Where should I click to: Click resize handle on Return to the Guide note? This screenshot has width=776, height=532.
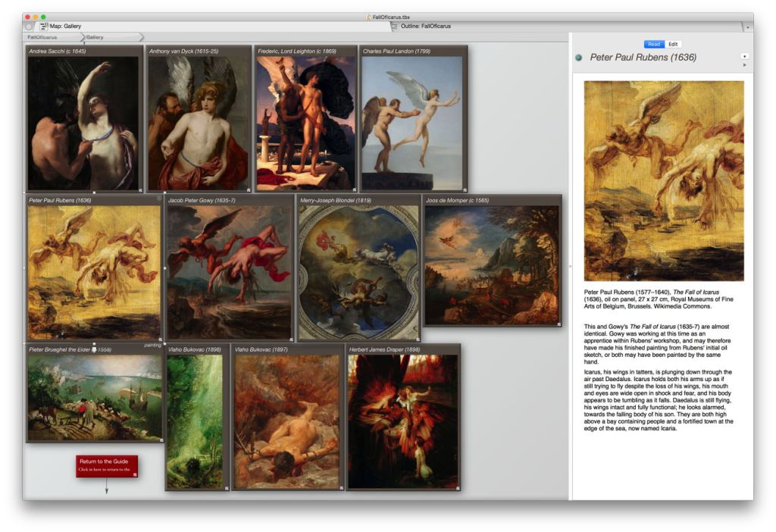tap(135, 474)
